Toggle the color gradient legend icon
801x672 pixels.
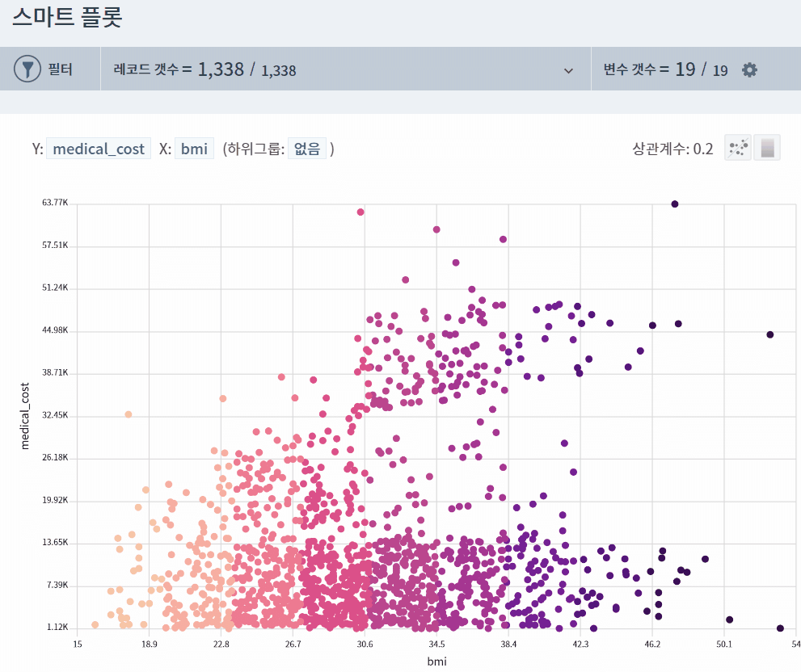click(x=765, y=147)
